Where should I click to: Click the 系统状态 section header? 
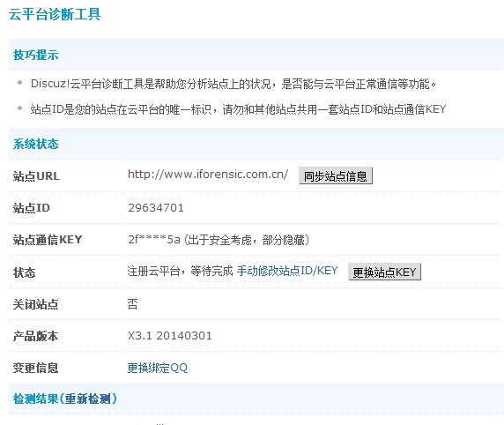point(35,144)
